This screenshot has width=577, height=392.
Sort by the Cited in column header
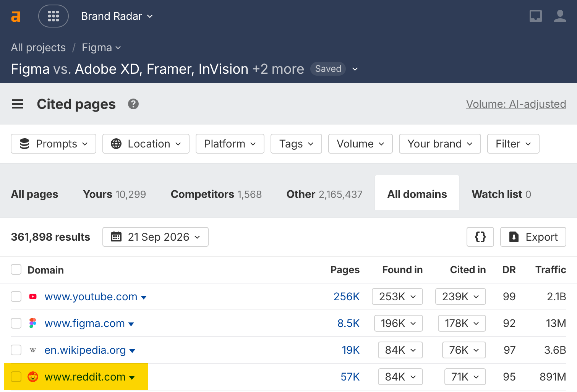click(x=468, y=270)
